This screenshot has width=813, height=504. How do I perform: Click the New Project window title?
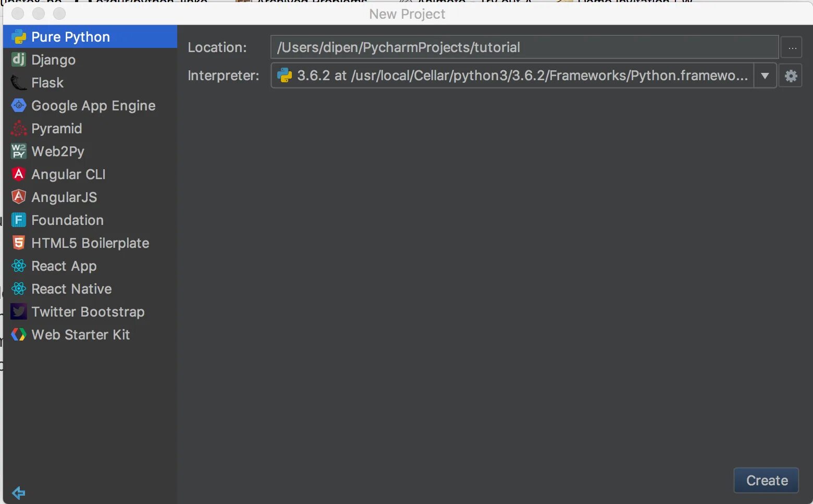coord(407,14)
